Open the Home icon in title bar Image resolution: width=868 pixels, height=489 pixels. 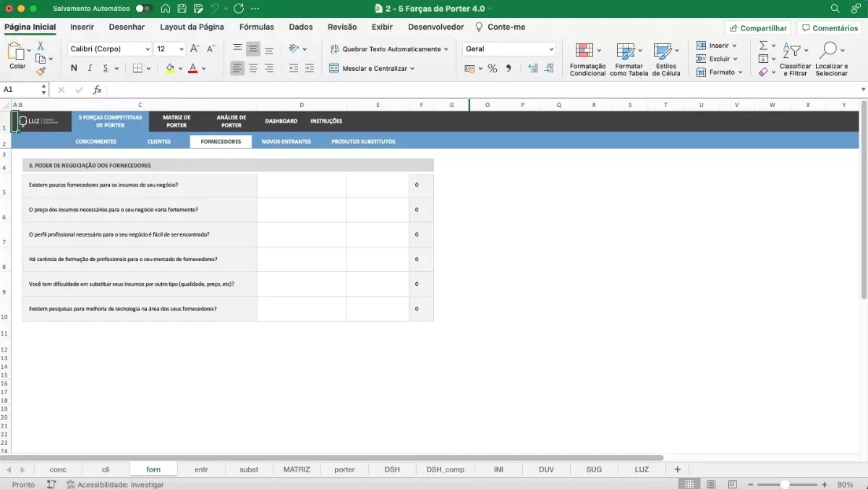pyautogui.click(x=166, y=9)
